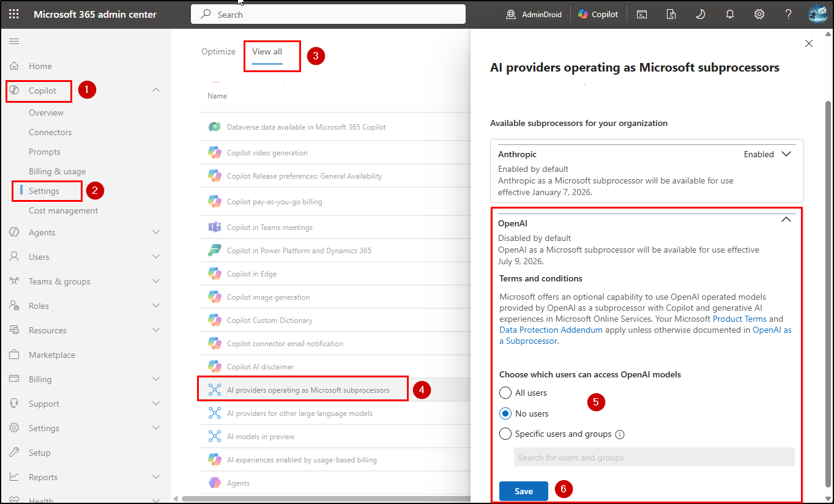
Task: Click the AdminDroid organization button
Action: [534, 14]
